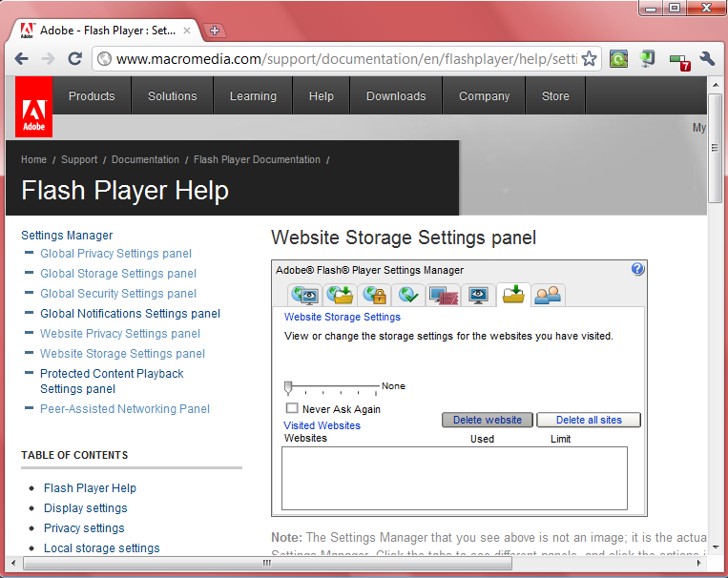Open the Company menu

point(485,95)
